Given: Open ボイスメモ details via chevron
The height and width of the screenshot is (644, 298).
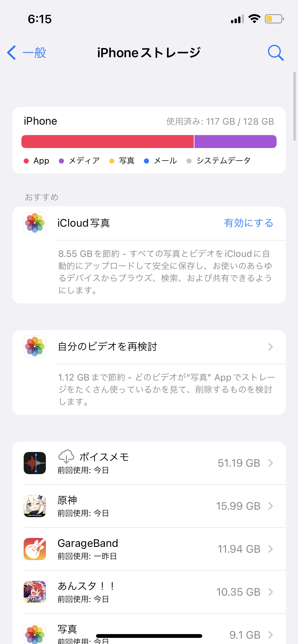Looking at the screenshot, I should pos(270,463).
